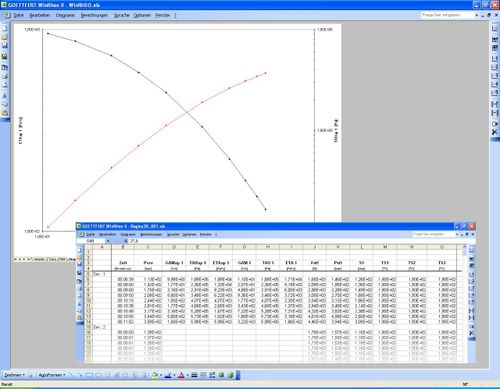Select the Rectangle drawing tool
This screenshot has width=500, height=389.
coord(89,375)
